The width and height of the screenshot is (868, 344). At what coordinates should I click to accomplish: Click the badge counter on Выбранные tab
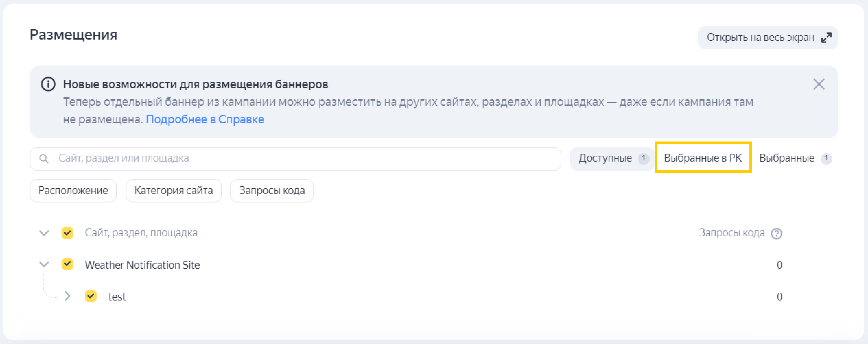pyautogui.click(x=826, y=158)
